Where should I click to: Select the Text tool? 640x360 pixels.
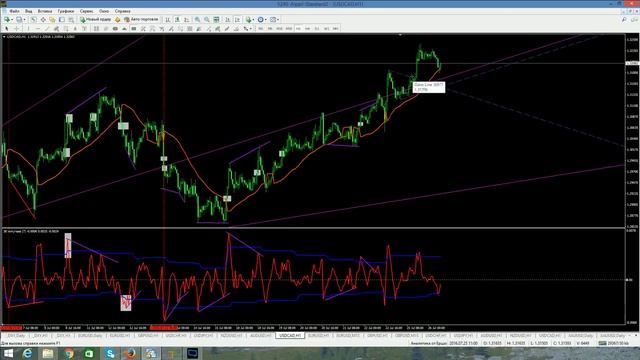point(75,29)
